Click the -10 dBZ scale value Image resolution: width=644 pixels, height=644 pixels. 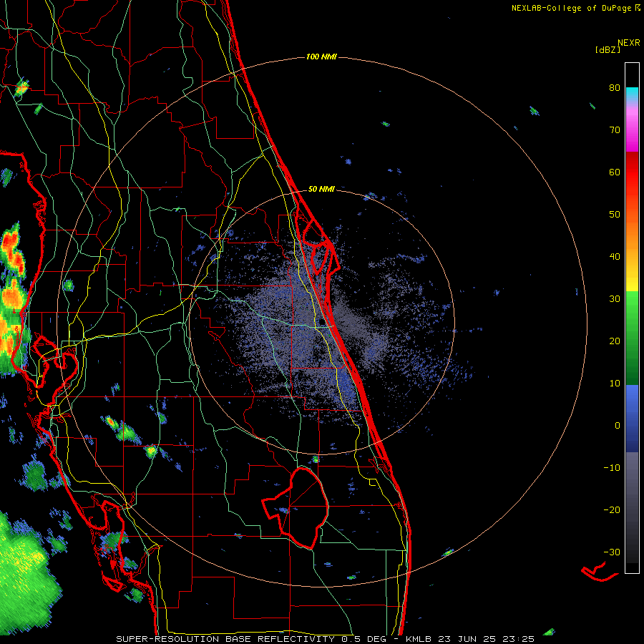[x=612, y=468]
